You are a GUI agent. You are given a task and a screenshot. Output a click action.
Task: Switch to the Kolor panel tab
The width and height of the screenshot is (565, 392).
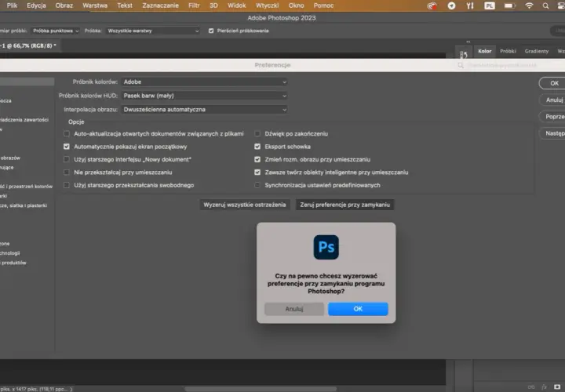485,52
